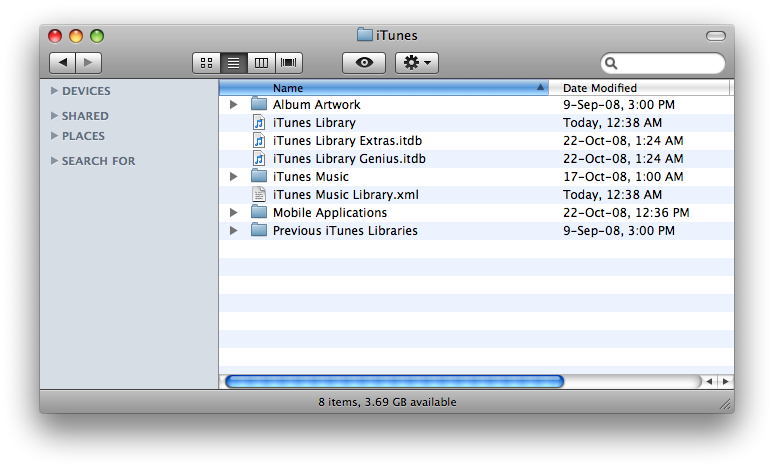Select the Mobile Applications folder row
This screenshot has height=468, width=774.
(330, 213)
